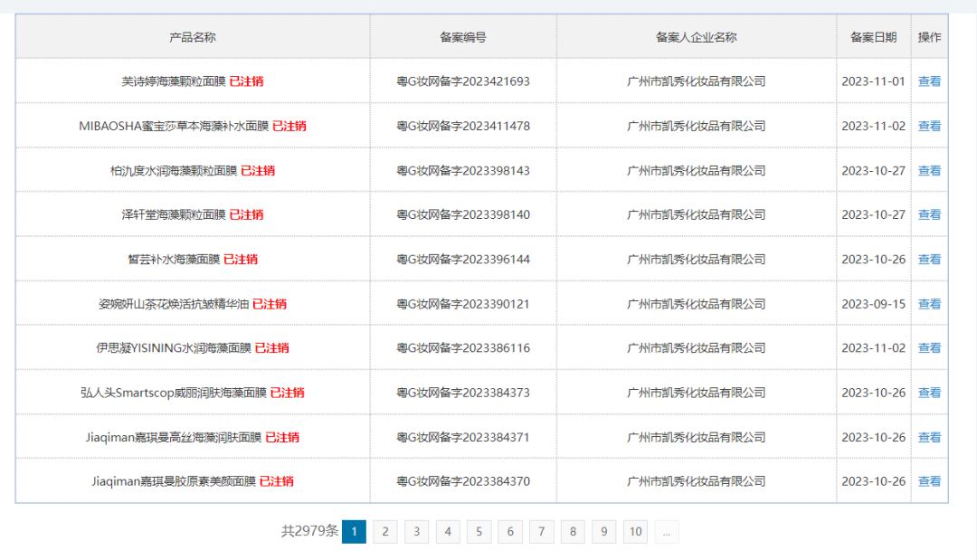Select the date 2023-11-01
This screenshot has height=560, width=977.
point(874,81)
